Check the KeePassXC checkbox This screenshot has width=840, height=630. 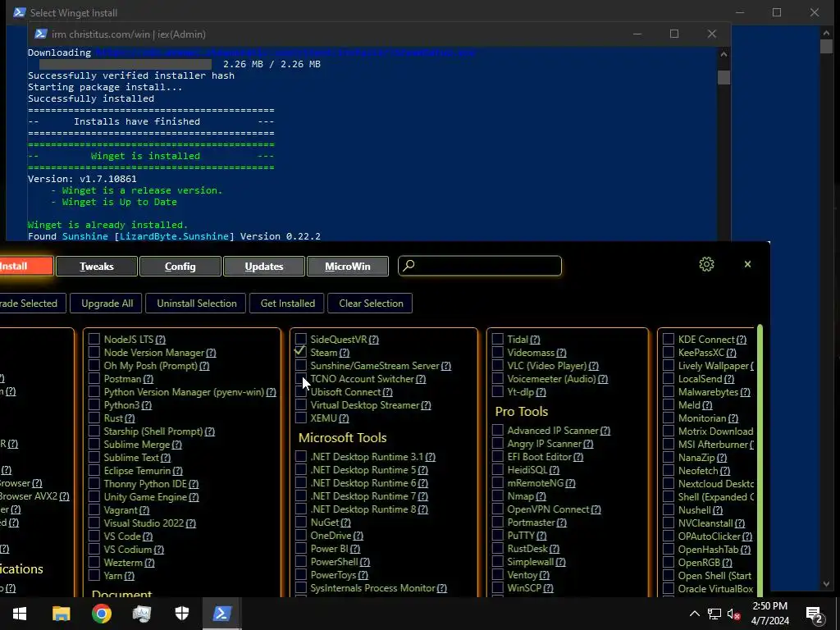click(x=668, y=352)
